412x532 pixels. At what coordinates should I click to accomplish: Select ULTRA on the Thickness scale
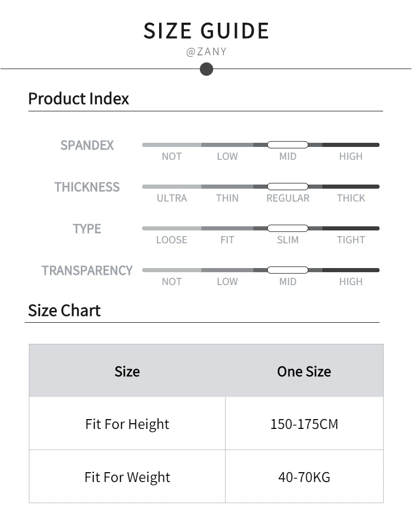[x=171, y=198]
